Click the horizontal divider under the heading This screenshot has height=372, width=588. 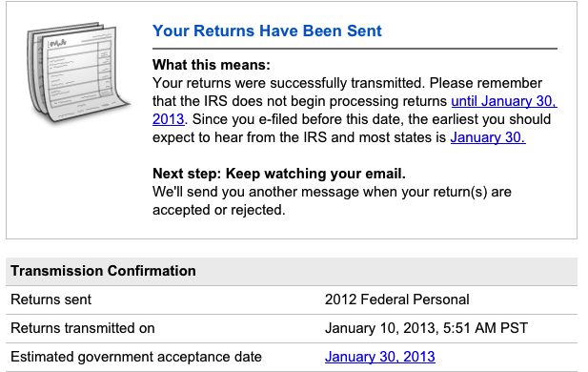[355, 49]
